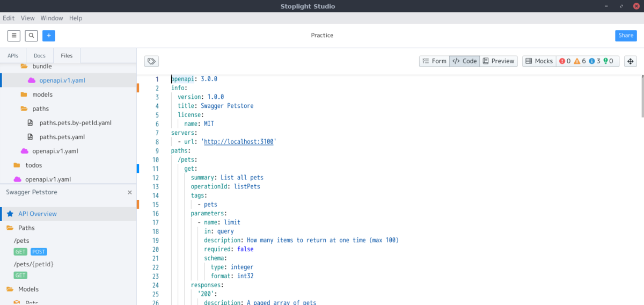Click the paths.pets.yaml file icon
Screen dimensions: 644x305
click(x=30, y=137)
